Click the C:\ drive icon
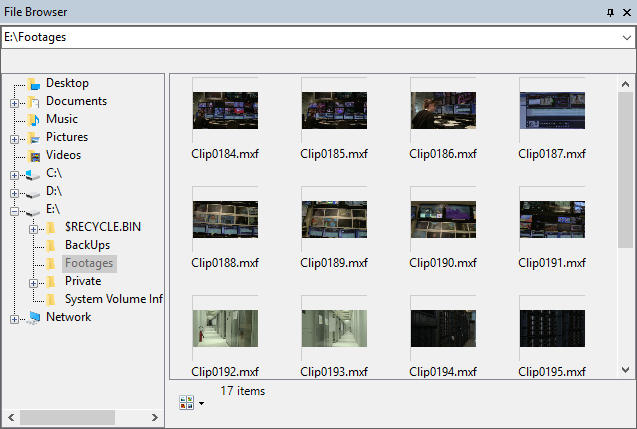This screenshot has width=637, height=429. tap(35, 173)
